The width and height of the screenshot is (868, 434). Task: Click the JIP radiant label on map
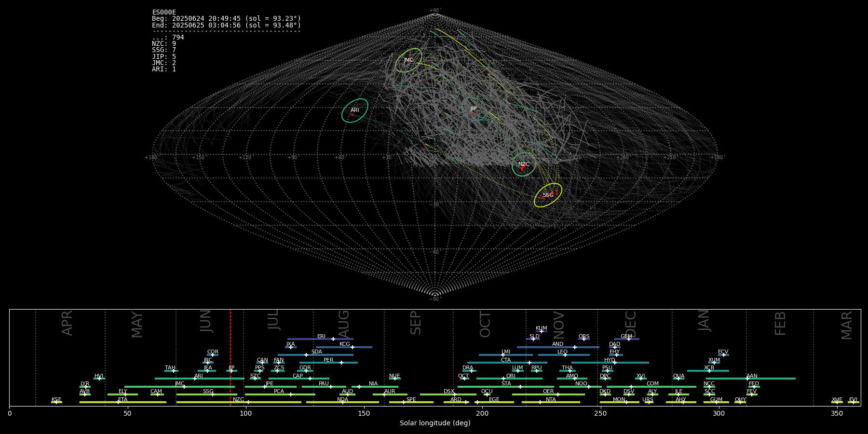474,109
